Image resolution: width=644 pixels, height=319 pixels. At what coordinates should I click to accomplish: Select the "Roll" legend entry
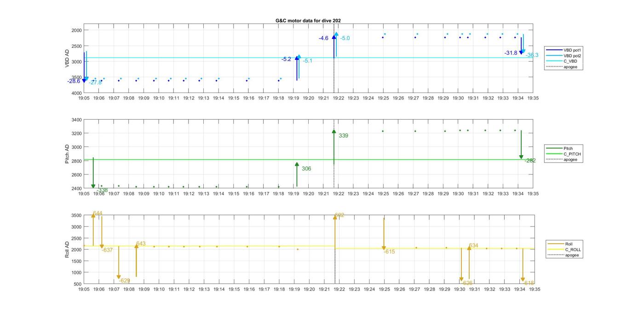pyautogui.click(x=563, y=244)
